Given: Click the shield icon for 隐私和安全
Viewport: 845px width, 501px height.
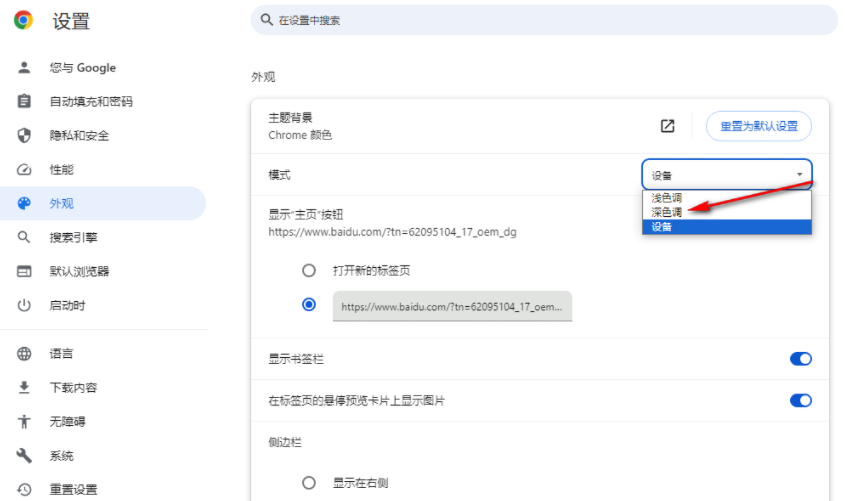Looking at the screenshot, I should [x=24, y=135].
